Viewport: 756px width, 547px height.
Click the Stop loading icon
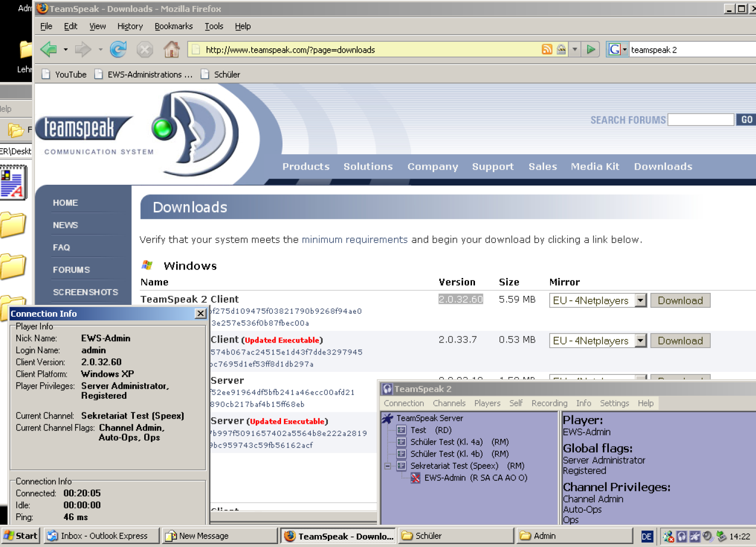coord(145,49)
